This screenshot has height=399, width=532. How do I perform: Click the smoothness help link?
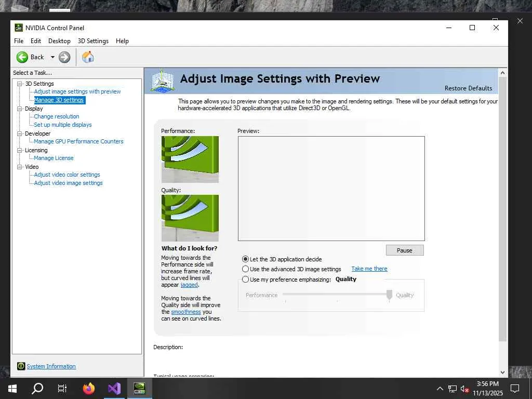[x=186, y=312]
